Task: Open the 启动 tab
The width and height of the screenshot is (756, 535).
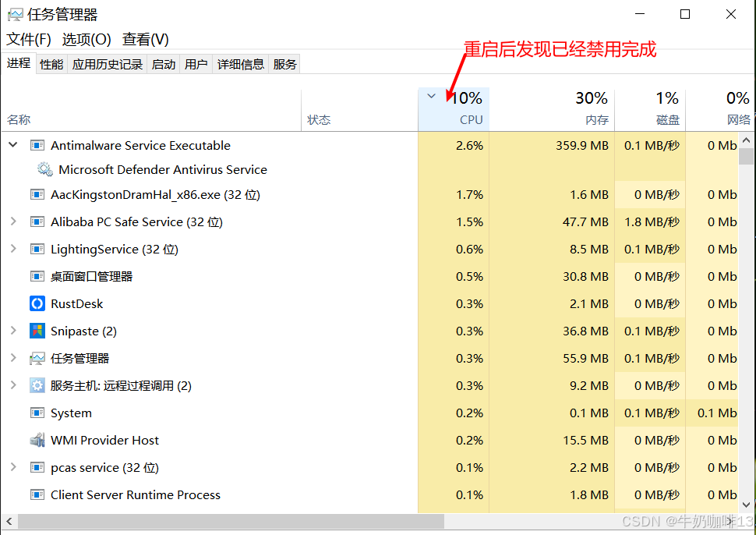Action: (164, 64)
